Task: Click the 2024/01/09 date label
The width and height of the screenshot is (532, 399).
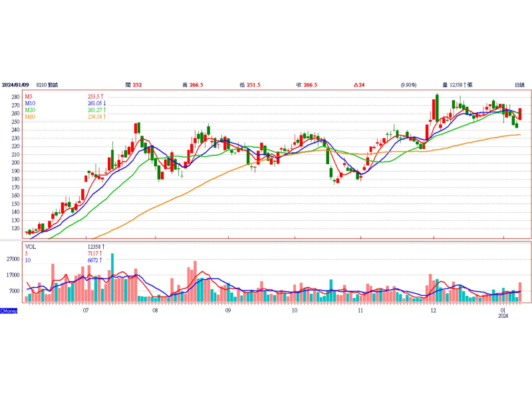Action: tap(15, 85)
